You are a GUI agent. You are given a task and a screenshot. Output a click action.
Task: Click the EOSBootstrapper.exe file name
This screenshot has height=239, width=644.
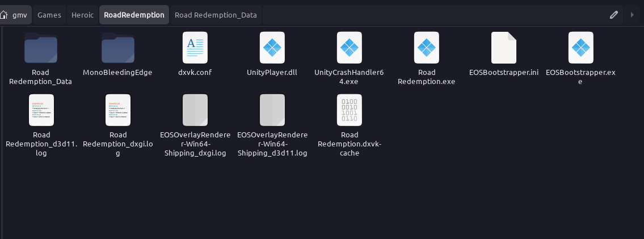(x=581, y=77)
